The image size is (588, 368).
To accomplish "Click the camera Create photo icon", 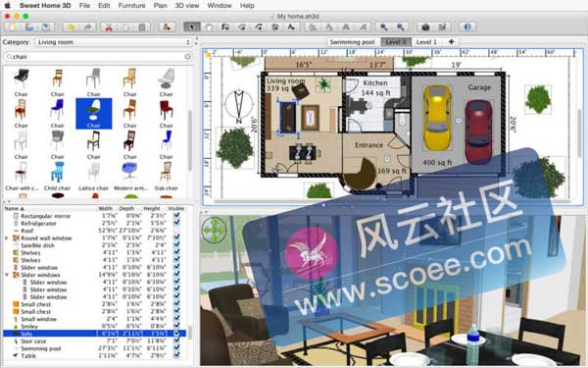I will [425, 27].
